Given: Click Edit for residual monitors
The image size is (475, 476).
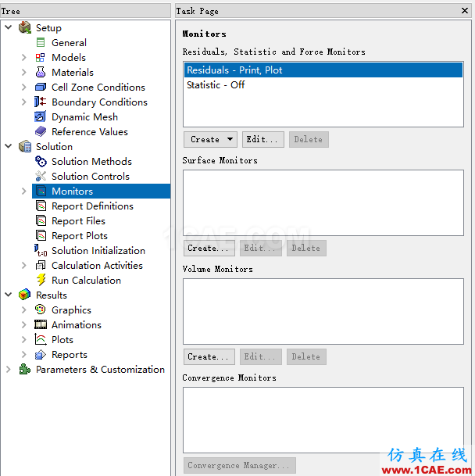Looking at the screenshot, I should (262, 139).
